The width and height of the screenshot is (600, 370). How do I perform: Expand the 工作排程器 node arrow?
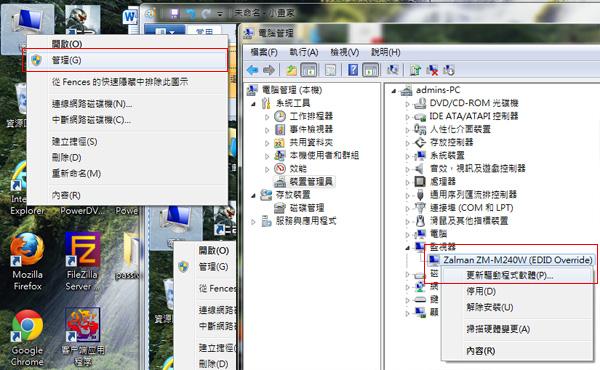tap(267, 117)
